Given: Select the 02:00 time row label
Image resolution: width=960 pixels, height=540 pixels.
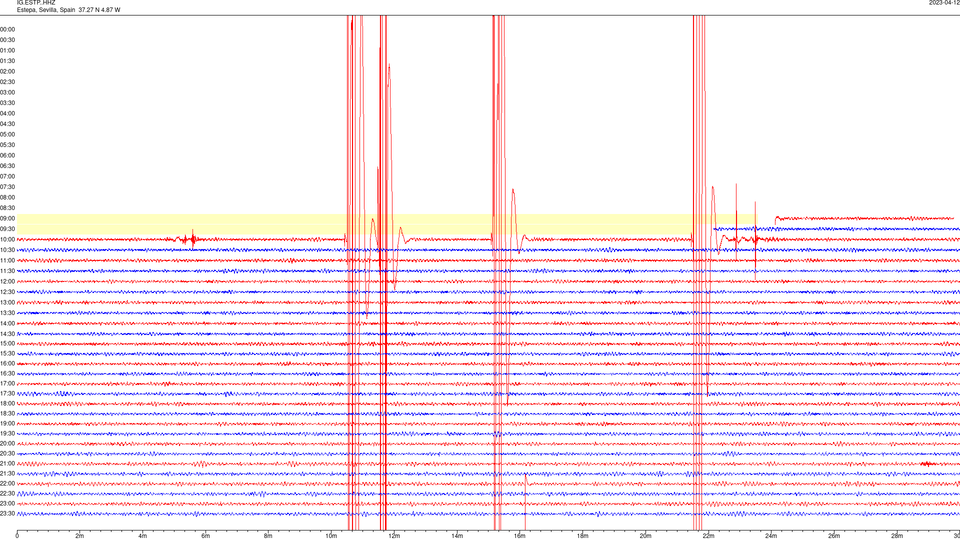Looking at the screenshot, I should [7, 71].
